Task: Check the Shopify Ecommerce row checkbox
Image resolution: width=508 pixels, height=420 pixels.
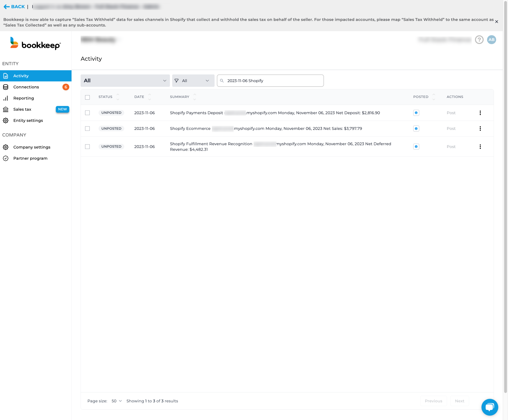Action: click(x=87, y=128)
